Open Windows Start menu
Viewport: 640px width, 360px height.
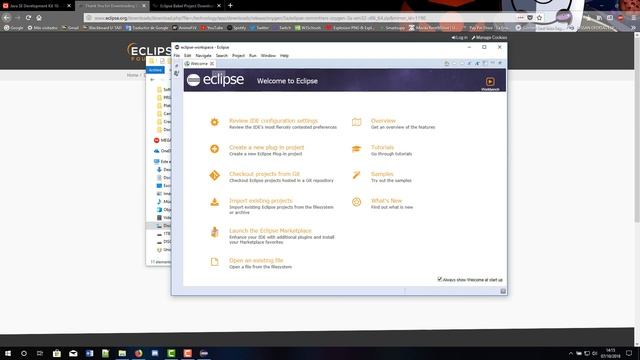point(8,353)
